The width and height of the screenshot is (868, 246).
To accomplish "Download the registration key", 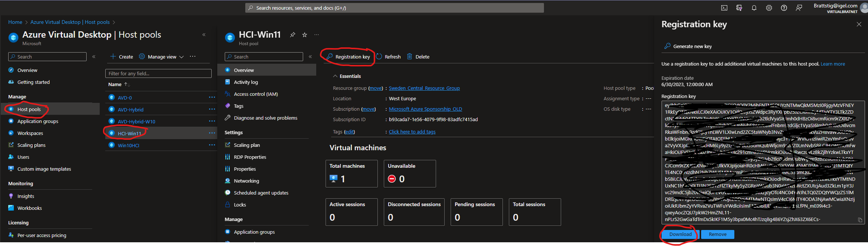I will [680, 234].
